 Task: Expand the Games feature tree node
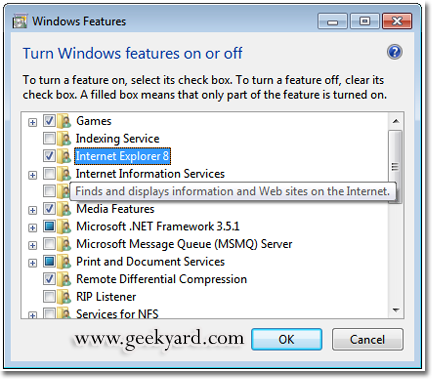point(32,122)
